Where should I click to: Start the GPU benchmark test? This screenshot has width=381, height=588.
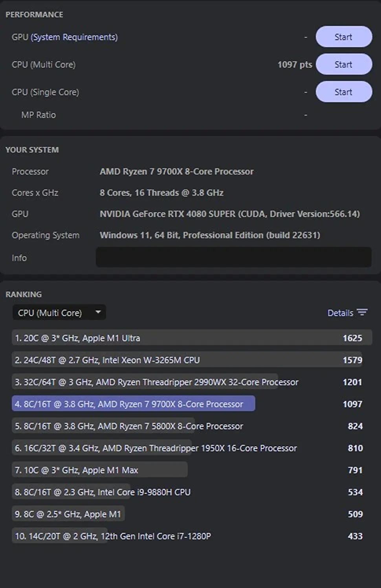tap(344, 37)
